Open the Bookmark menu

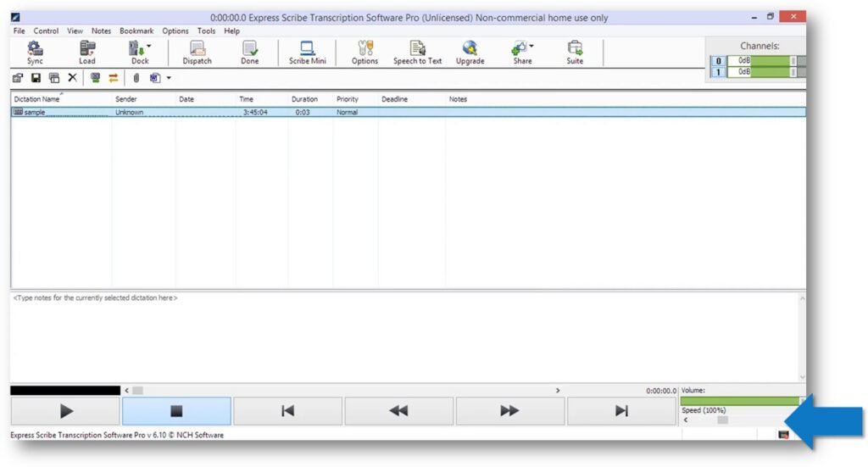pyautogui.click(x=136, y=31)
